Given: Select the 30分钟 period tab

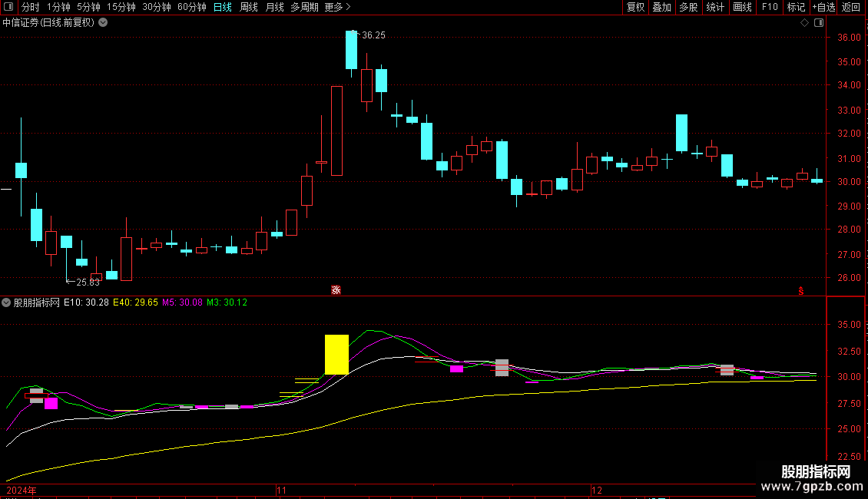Looking at the screenshot, I should point(157,7).
